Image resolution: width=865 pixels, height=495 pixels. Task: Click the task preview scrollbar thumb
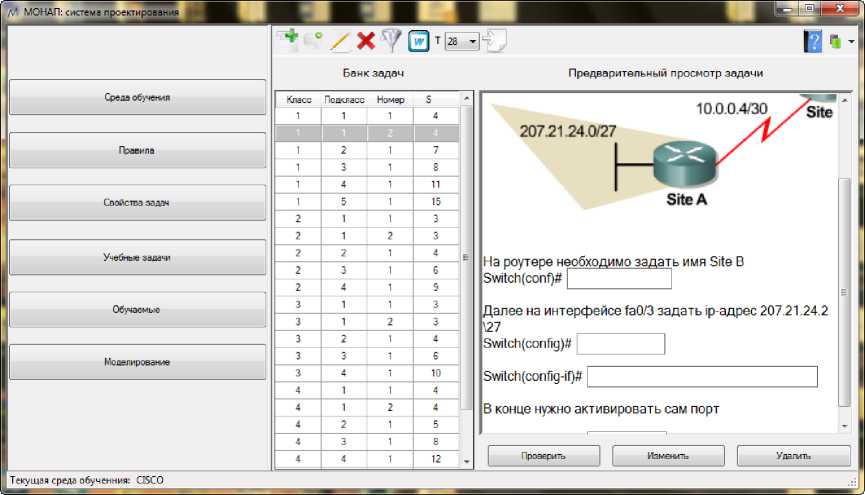844,292
